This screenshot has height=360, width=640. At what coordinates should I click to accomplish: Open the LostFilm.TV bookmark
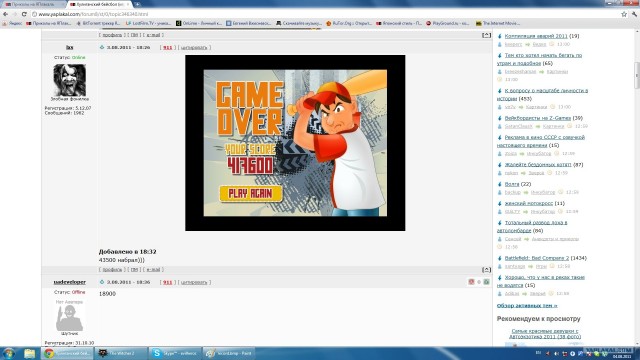click(149, 23)
